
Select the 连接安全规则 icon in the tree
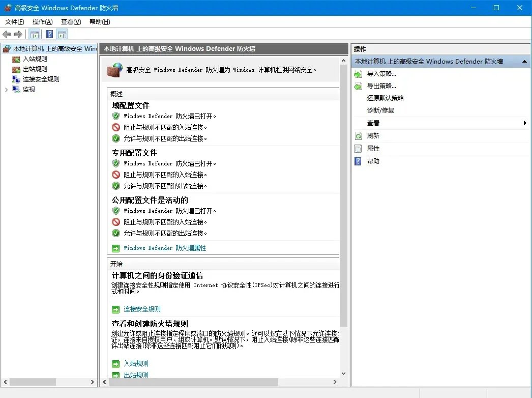tap(16, 79)
